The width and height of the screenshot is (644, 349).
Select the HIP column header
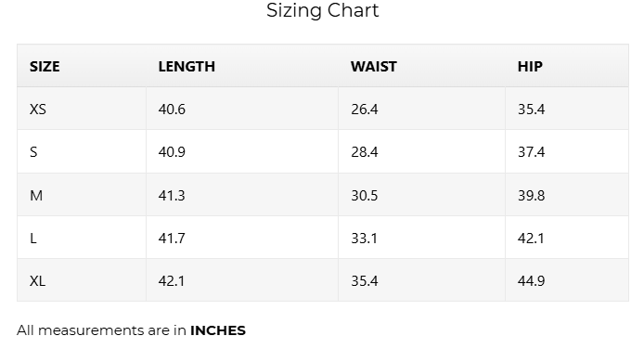[530, 67]
